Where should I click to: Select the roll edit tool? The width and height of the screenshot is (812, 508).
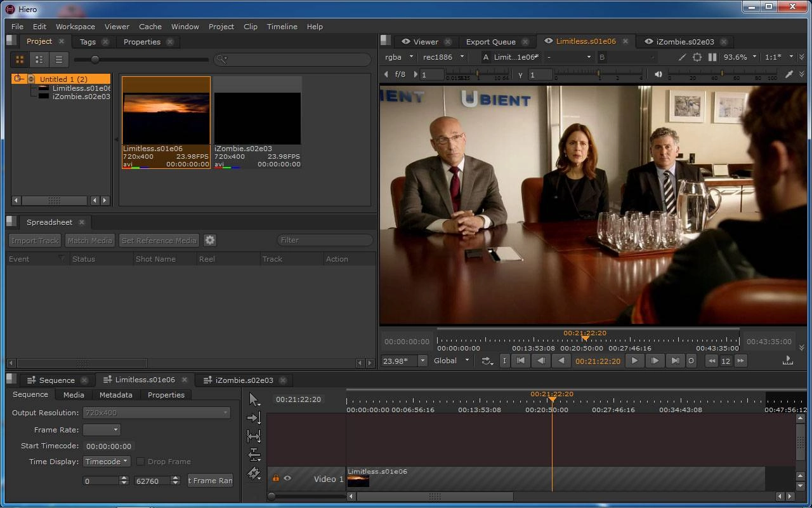[254, 455]
